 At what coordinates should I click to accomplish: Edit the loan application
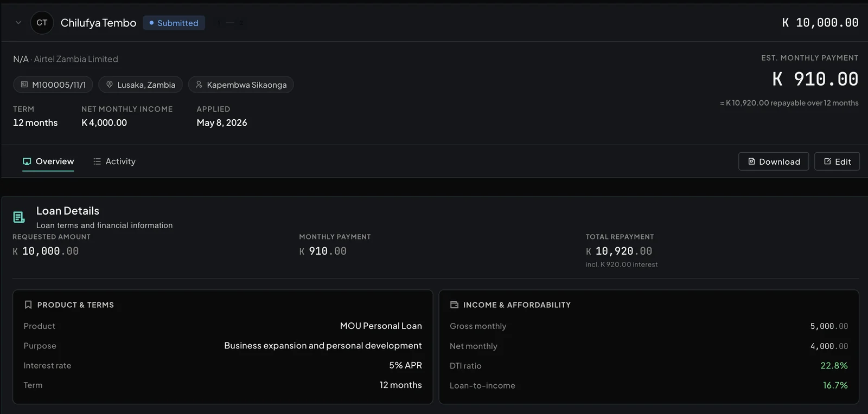(x=837, y=161)
